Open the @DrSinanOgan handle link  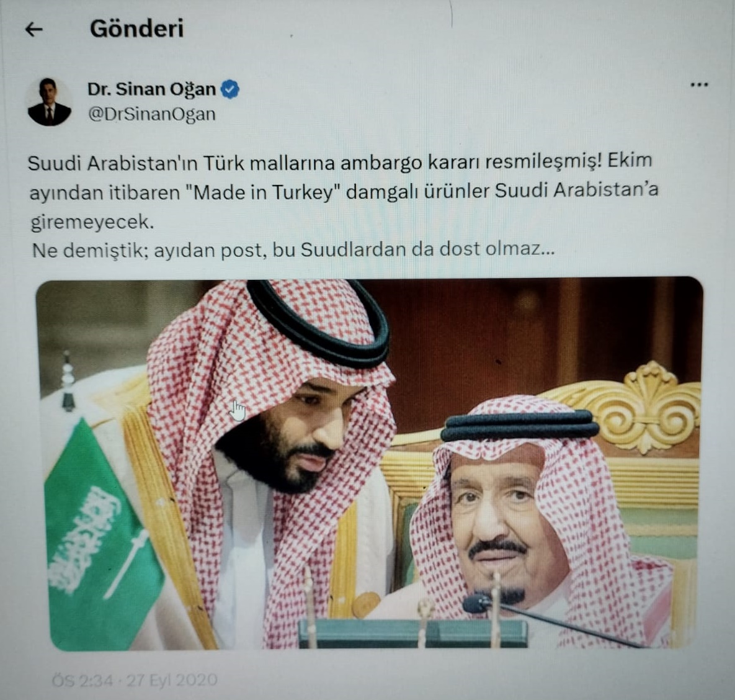[x=152, y=114]
